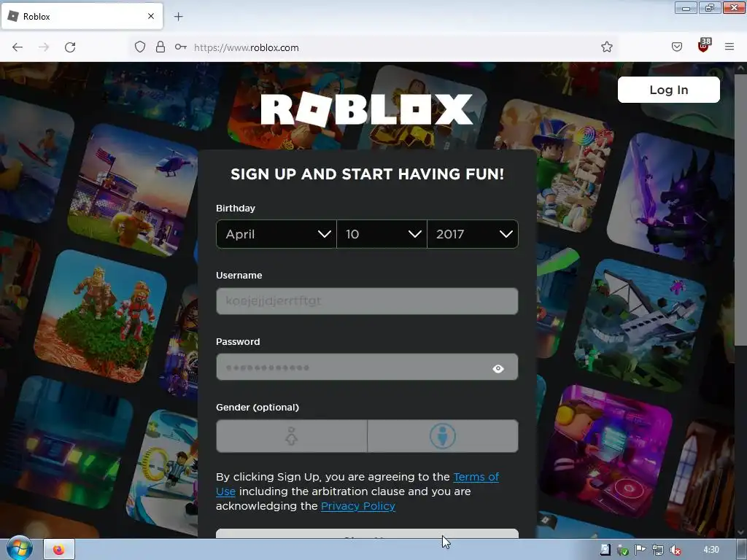Screen dimensions: 747x560
Task: Open the Action Center flag icon
Action: click(640, 550)
